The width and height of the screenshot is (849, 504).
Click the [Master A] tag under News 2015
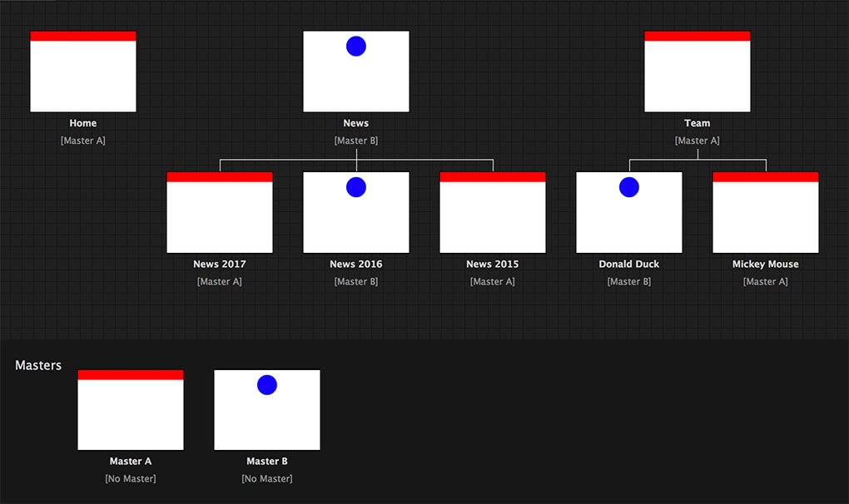coord(492,282)
